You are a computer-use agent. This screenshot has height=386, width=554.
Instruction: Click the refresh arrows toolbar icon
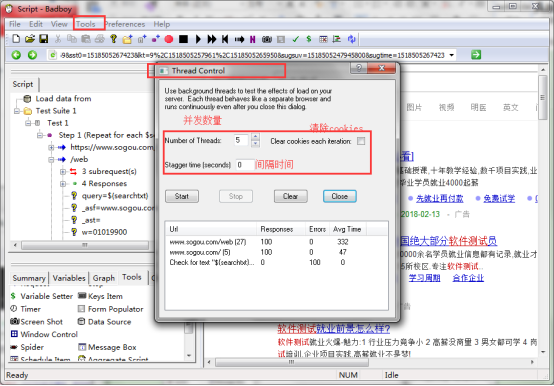coord(351,39)
